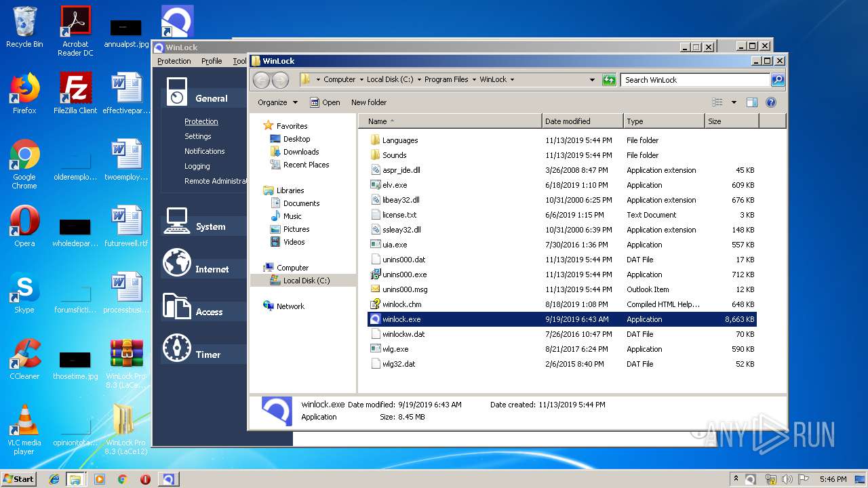Open Recycle Bin desktop icon

pyautogui.click(x=24, y=28)
